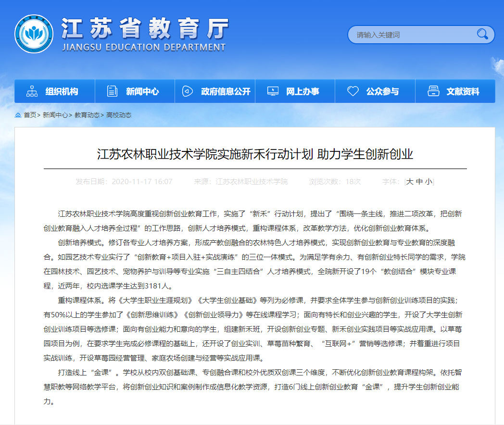Screen dimensions: 504x425
Task: Open the 高校动态 breadcrumb link
Action: point(119,115)
